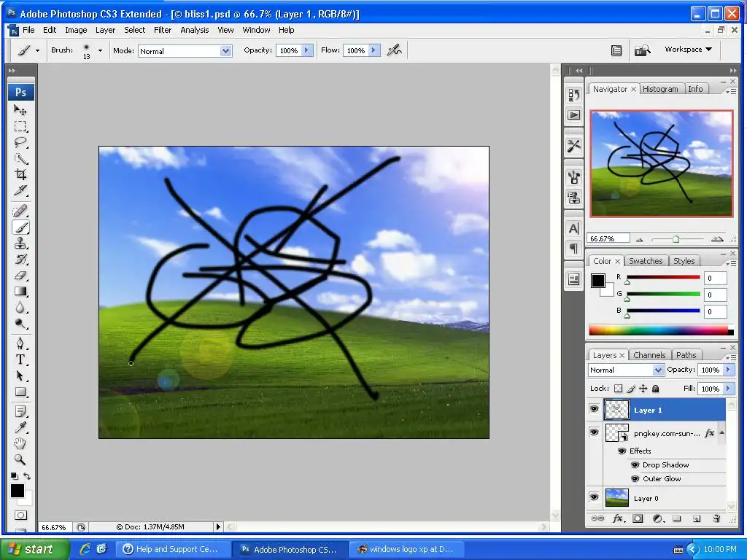This screenshot has height=560, width=747.
Task: Select the Brush tool in toolbox
Action: [20, 227]
